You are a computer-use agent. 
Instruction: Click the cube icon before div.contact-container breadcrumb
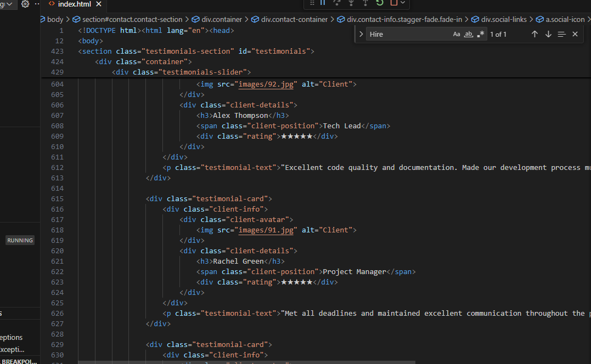click(x=255, y=19)
